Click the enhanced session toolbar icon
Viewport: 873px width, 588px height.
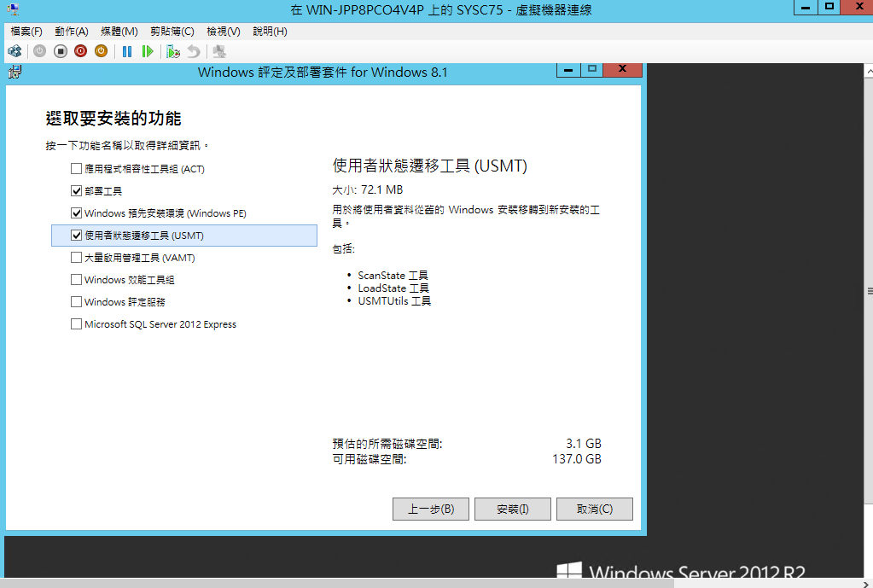219,52
